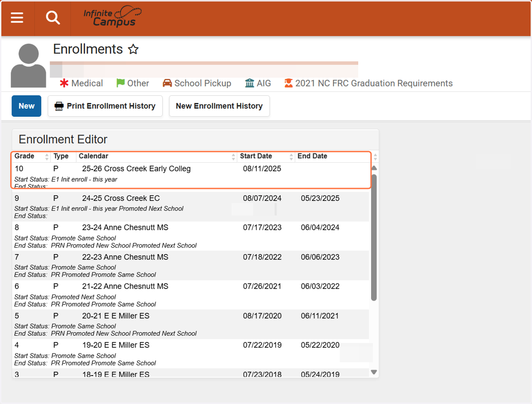Click start date 07/22/2019

262,345
